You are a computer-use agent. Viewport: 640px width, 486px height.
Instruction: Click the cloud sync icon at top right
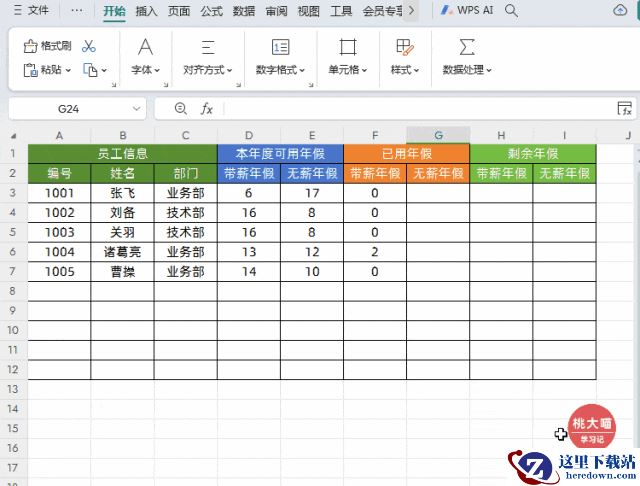coord(619,11)
